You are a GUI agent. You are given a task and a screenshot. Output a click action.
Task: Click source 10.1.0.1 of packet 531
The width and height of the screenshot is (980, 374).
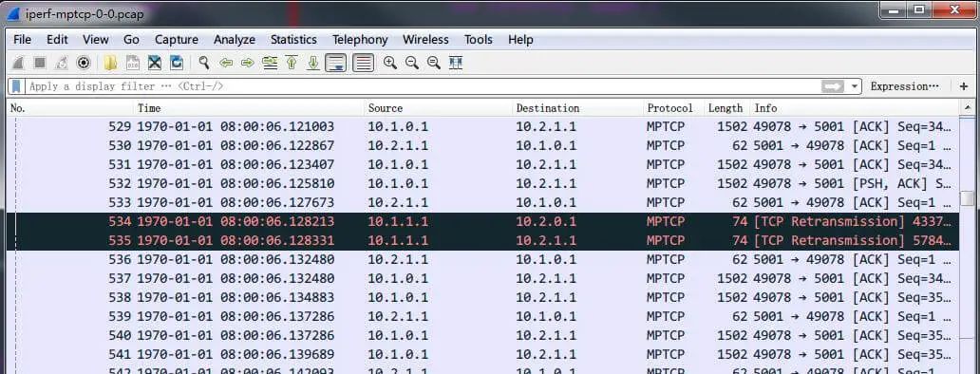tap(398, 165)
